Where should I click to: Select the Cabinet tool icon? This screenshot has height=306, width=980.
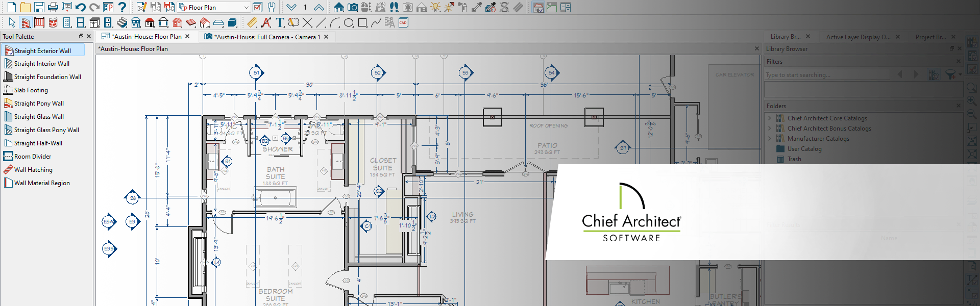pos(94,22)
